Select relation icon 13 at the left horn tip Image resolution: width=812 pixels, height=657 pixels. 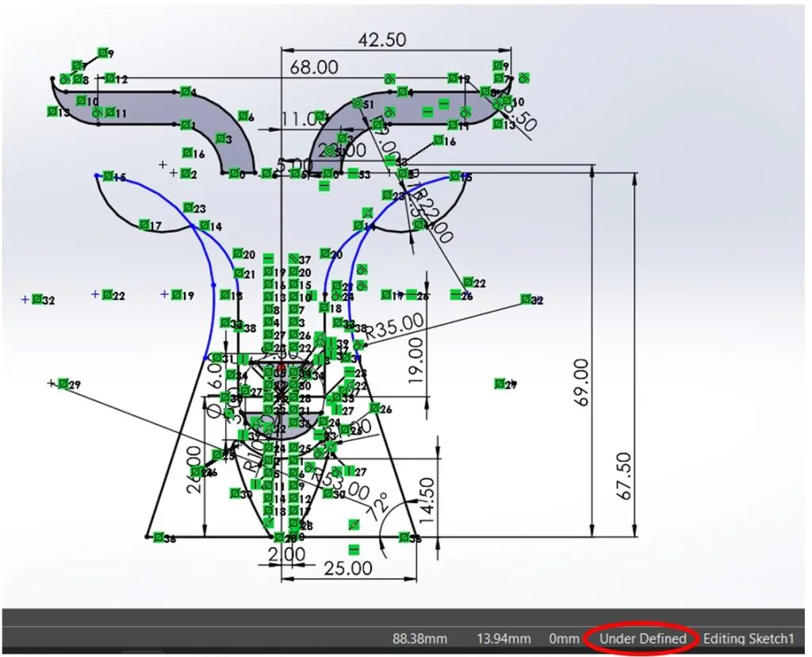coord(52,111)
